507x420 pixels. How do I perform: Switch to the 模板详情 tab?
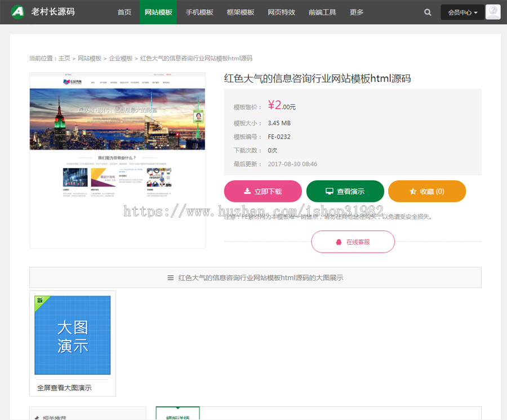[x=177, y=415]
